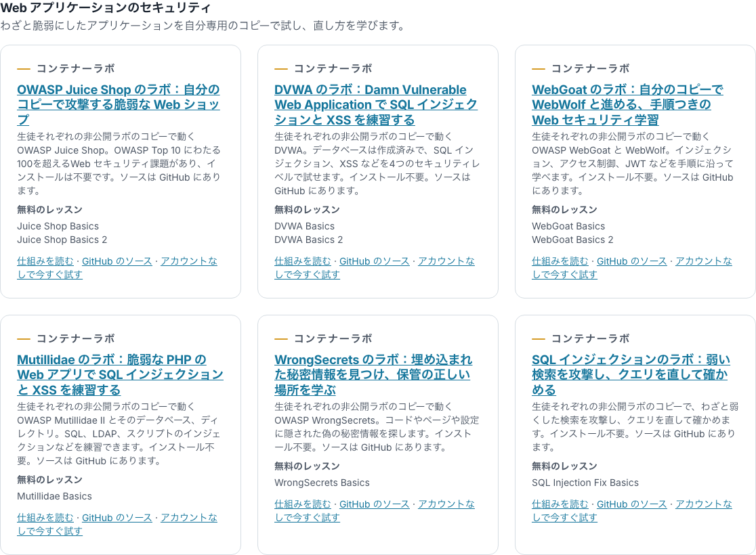Screen dimensions: 756x555
Task: Click 仕組みを読む in the DVWA card
Action: click(x=303, y=261)
